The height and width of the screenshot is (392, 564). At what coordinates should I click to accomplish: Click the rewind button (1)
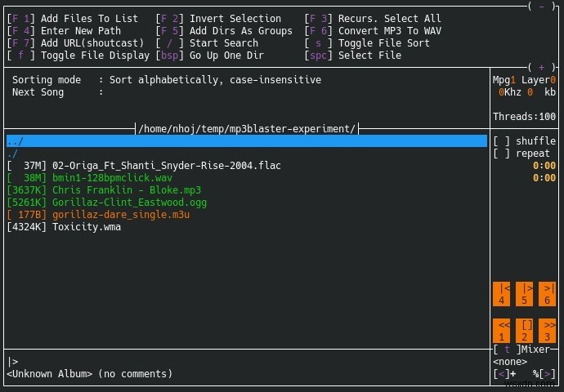coord(502,331)
